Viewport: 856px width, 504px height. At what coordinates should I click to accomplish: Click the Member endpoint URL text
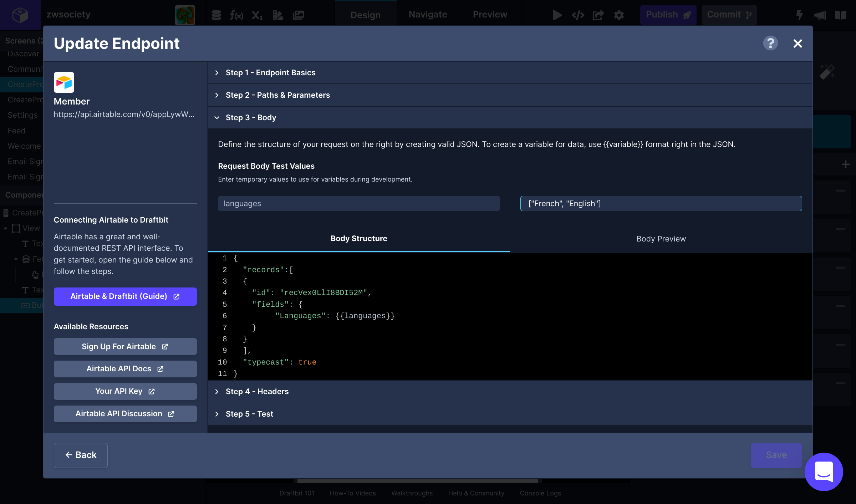pos(124,114)
